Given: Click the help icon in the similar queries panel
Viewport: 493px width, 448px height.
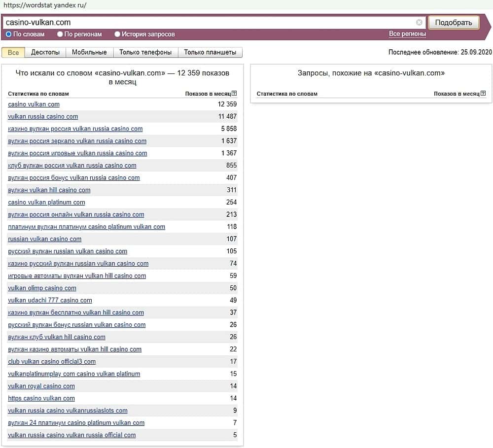Looking at the screenshot, I should coord(483,94).
